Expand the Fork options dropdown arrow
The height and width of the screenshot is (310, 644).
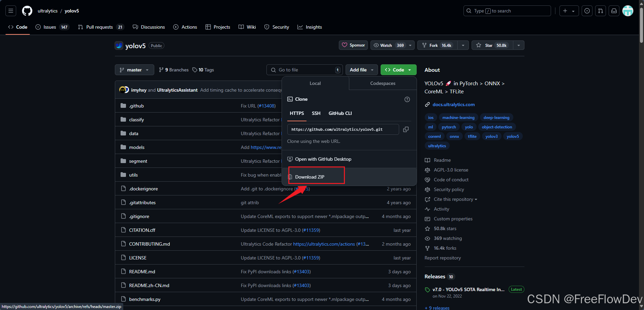tap(463, 45)
